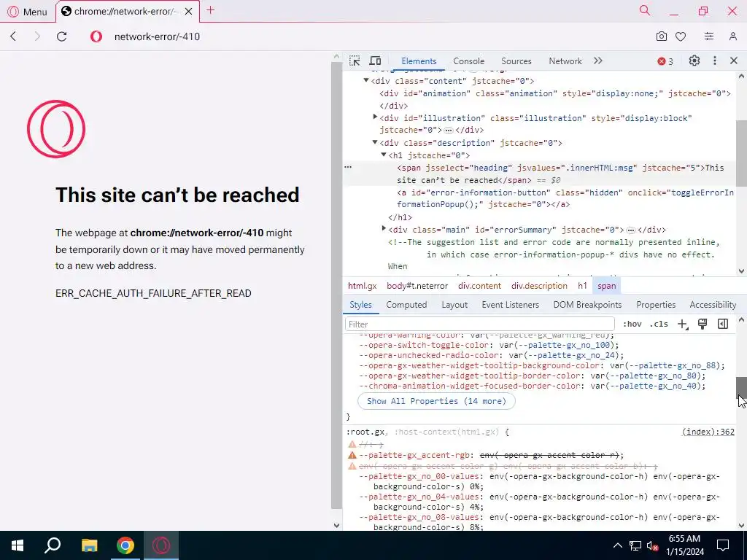Screen dimensions: 747x560
Task: Toggle the rendering emulations paintbrush icon
Action: coord(703,324)
